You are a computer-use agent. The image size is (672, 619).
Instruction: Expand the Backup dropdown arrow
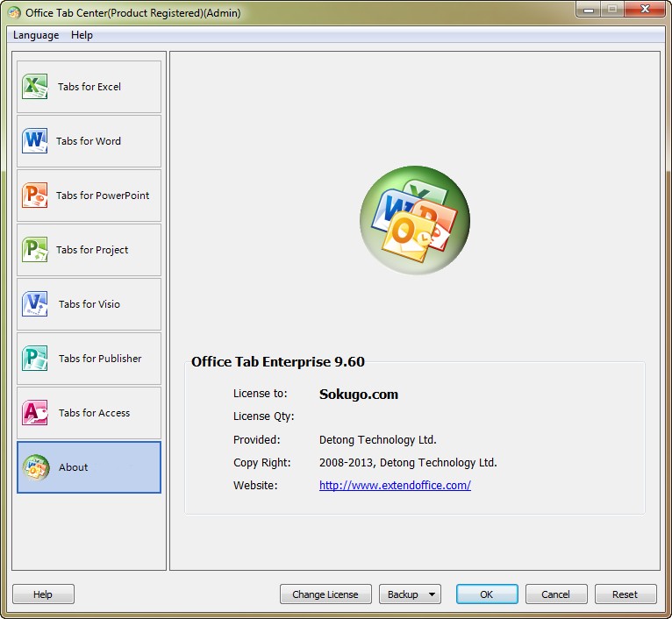[x=432, y=594]
